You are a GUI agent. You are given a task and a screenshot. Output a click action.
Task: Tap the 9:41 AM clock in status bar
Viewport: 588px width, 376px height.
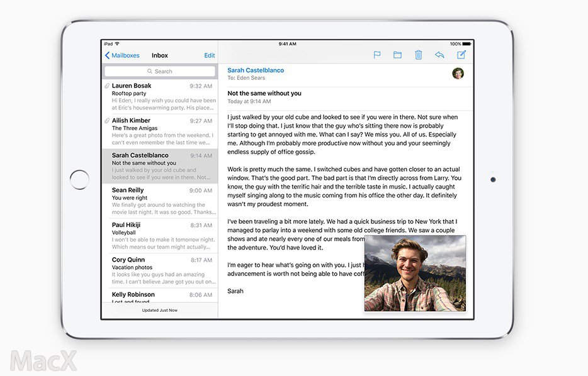point(287,44)
